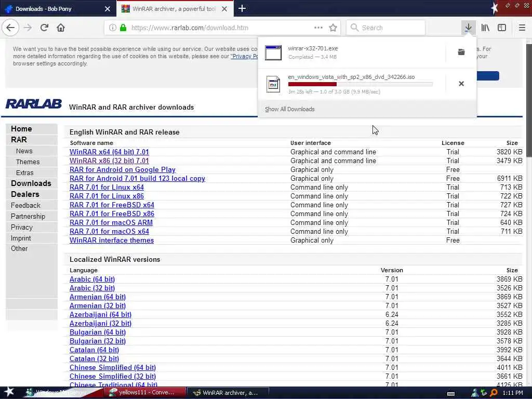Open RAR sidebar section

pos(19,139)
